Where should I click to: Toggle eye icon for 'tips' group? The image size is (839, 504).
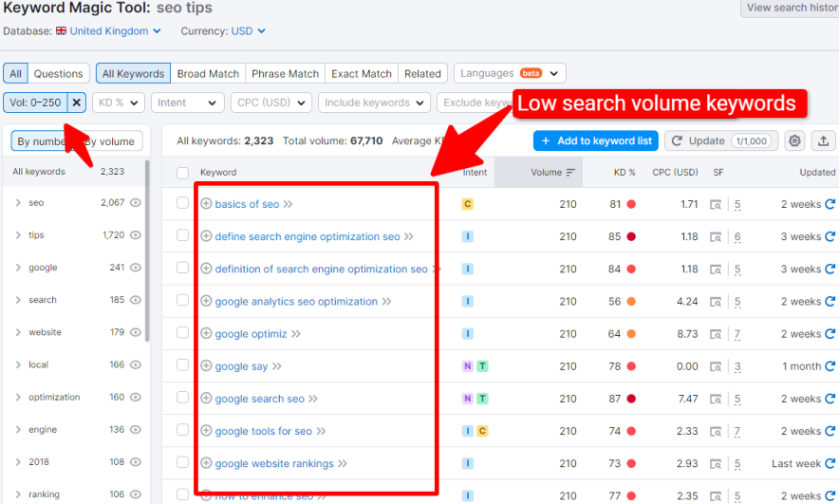[x=136, y=234]
